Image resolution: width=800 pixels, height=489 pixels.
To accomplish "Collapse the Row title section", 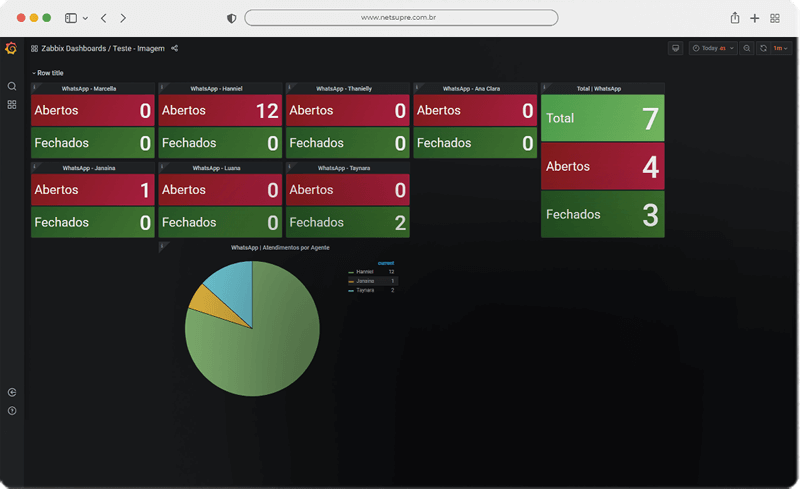I will (48, 73).
